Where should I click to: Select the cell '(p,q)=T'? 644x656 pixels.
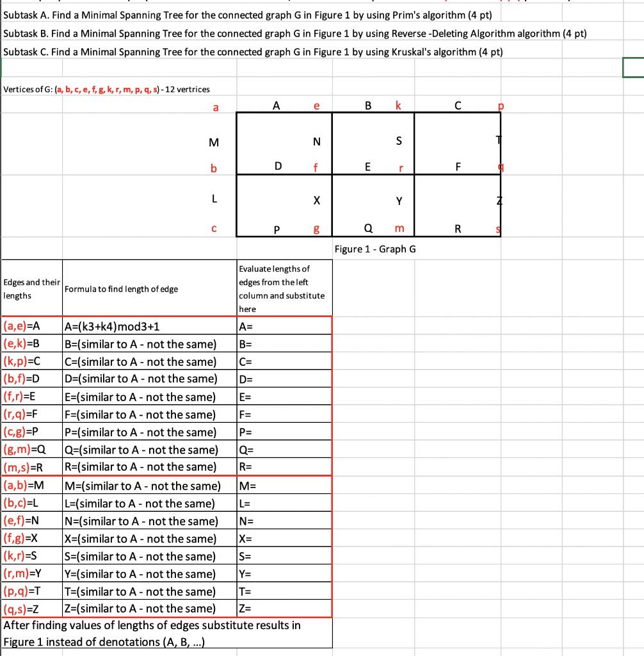click(32, 591)
